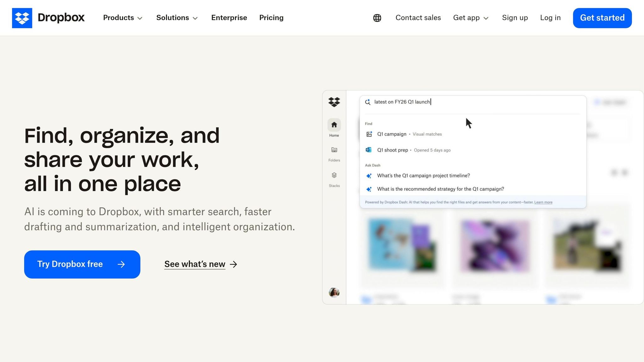
Task: Click sparkle icon beside project timeline question
Action: (369, 176)
